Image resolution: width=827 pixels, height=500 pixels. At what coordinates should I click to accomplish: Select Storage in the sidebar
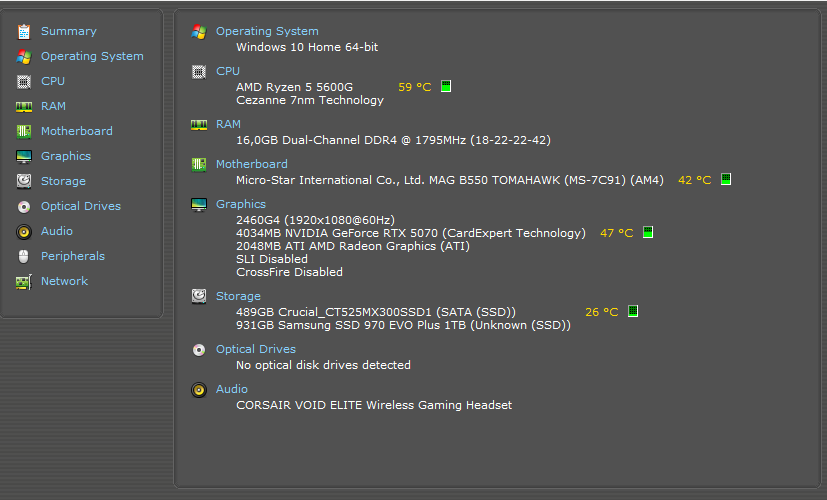pos(63,181)
